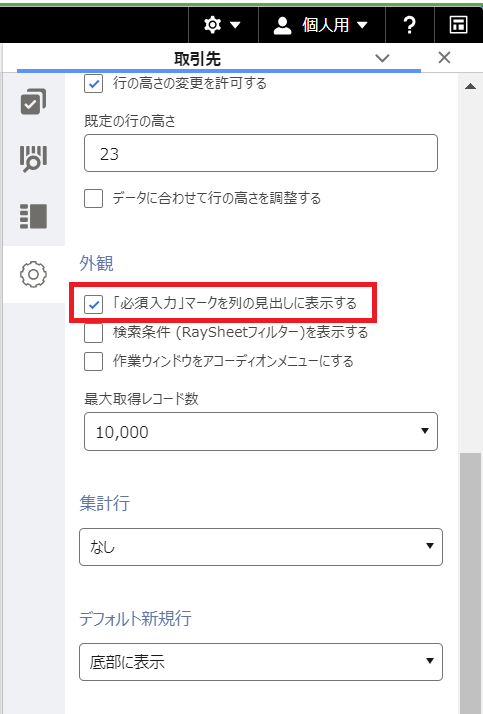The height and width of the screenshot is (714, 483).
Task: Select the 取引先 panel tab header
Action: click(x=197, y=59)
